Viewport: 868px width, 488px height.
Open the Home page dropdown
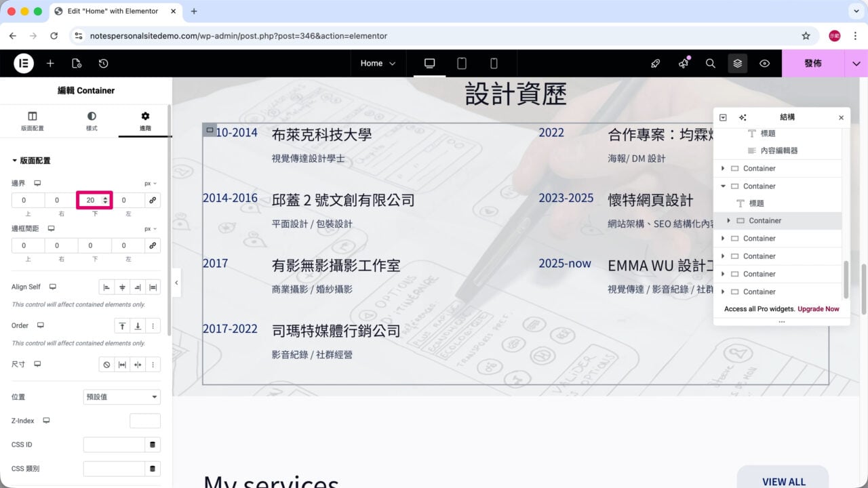coord(378,63)
